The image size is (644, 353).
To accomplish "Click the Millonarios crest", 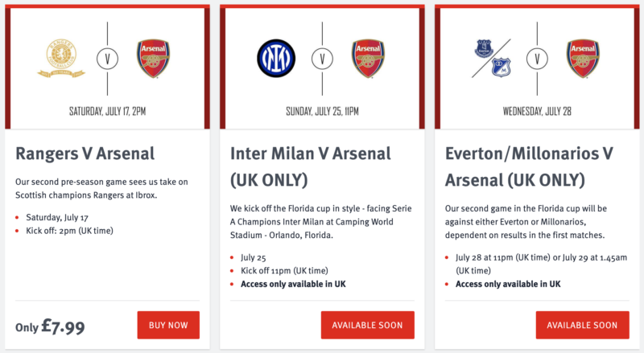I will click(501, 68).
